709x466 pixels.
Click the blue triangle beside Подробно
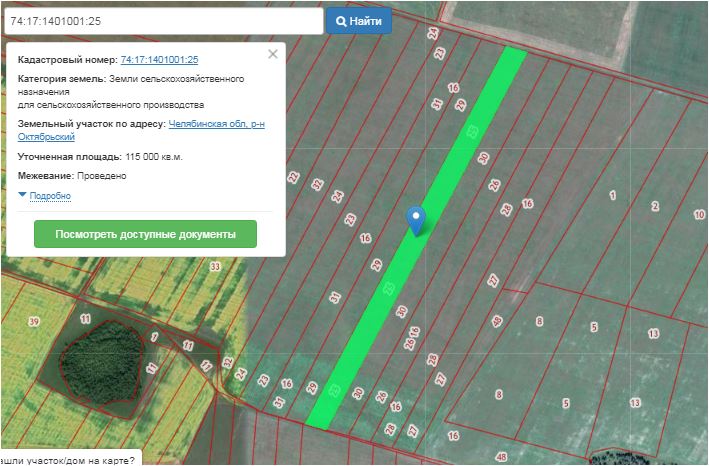22,196
